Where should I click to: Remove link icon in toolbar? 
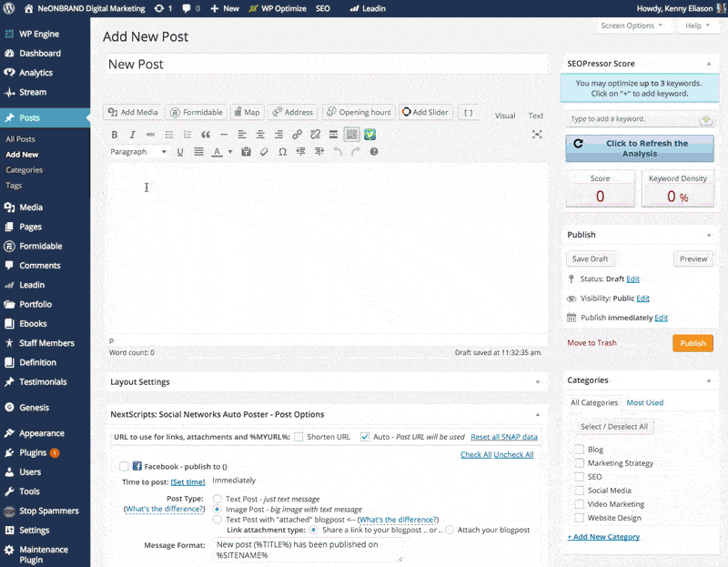315,135
